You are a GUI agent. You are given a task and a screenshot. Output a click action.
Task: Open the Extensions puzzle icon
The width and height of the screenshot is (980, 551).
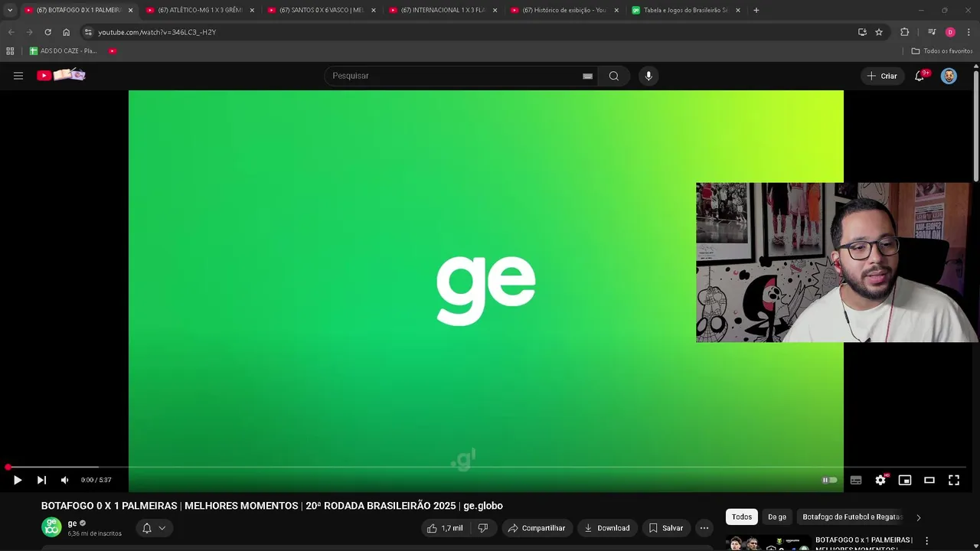coord(905,32)
